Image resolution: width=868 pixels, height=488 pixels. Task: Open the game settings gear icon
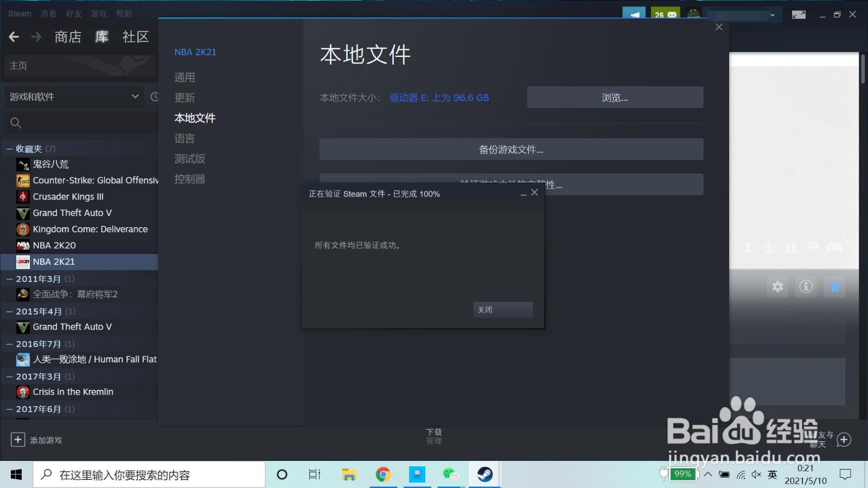tap(777, 286)
